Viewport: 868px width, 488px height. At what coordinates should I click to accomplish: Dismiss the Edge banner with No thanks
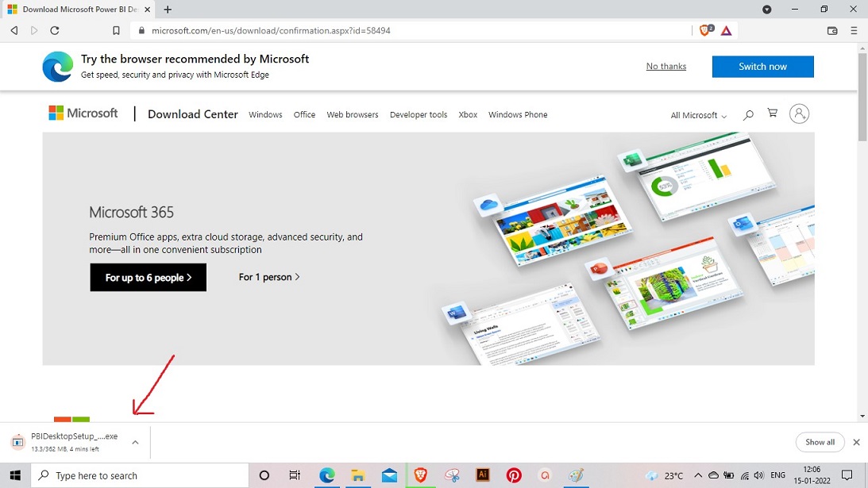click(x=666, y=67)
